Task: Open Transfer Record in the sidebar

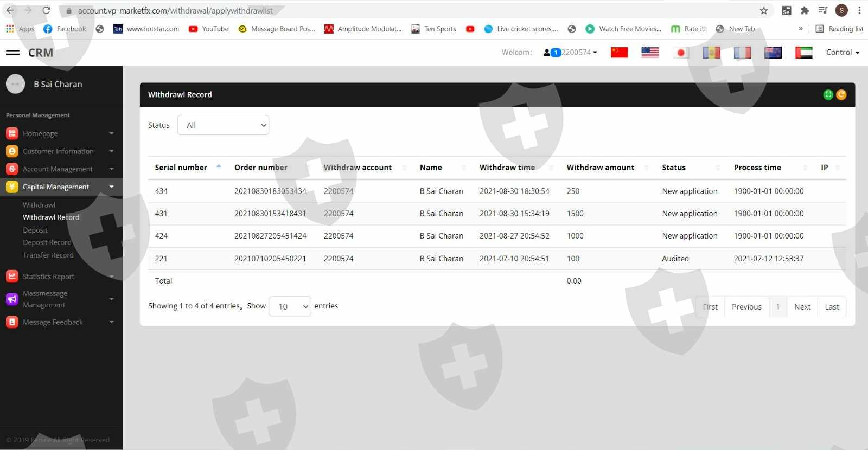Action: click(48, 255)
